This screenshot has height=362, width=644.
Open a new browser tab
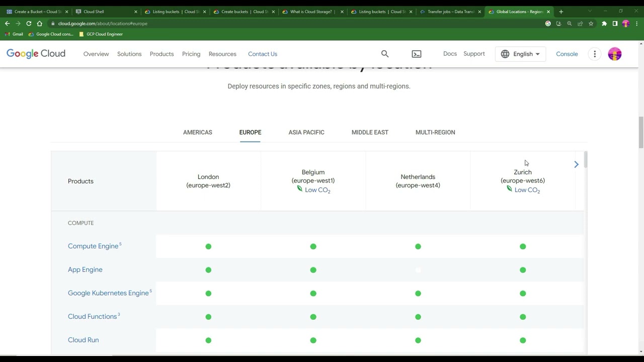561,12
